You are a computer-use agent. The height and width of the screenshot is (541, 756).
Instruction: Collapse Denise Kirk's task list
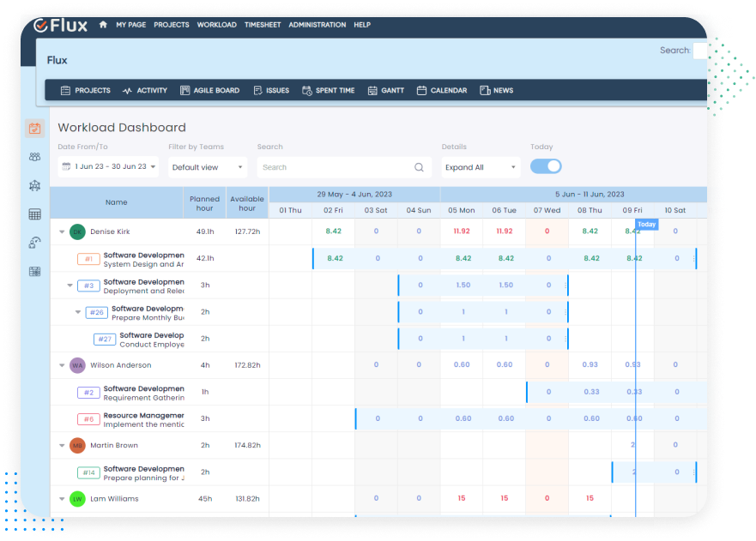pyautogui.click(x=61, y=231)
